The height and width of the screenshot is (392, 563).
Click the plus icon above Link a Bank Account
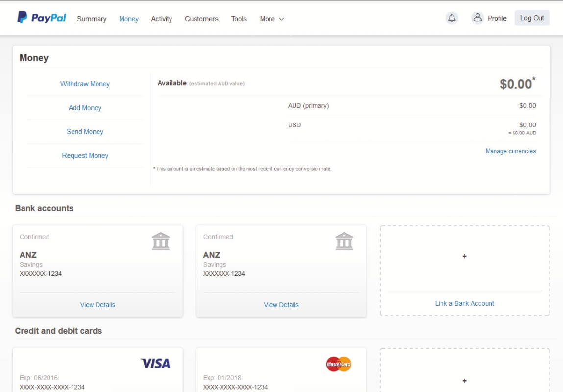[464, 256]
